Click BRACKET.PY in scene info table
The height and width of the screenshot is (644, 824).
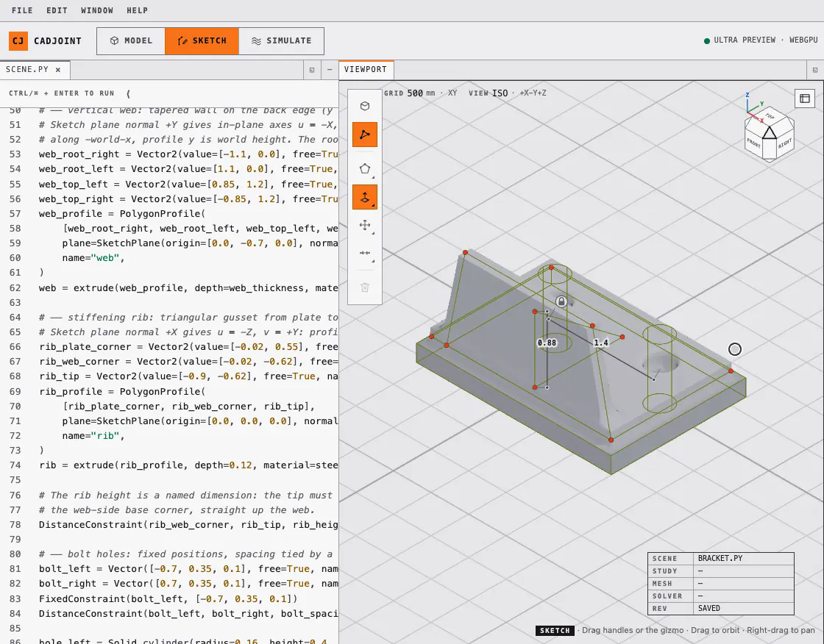[x=720, y=559]
